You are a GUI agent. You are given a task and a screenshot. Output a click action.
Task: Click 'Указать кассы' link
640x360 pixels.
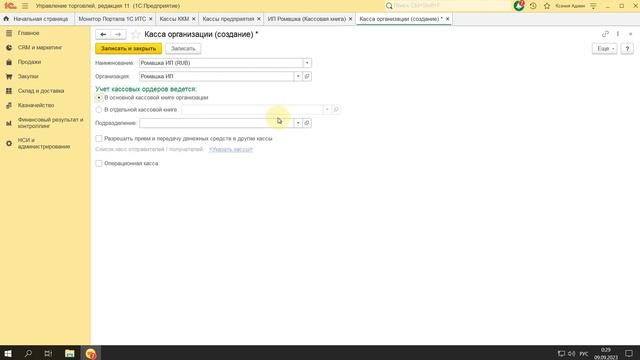tap(231, 149)
